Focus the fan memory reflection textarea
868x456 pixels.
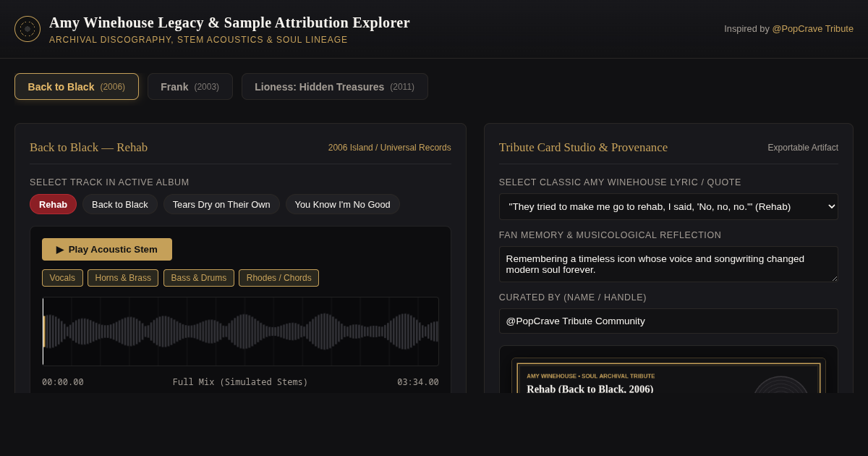click(x=668, y=264)
